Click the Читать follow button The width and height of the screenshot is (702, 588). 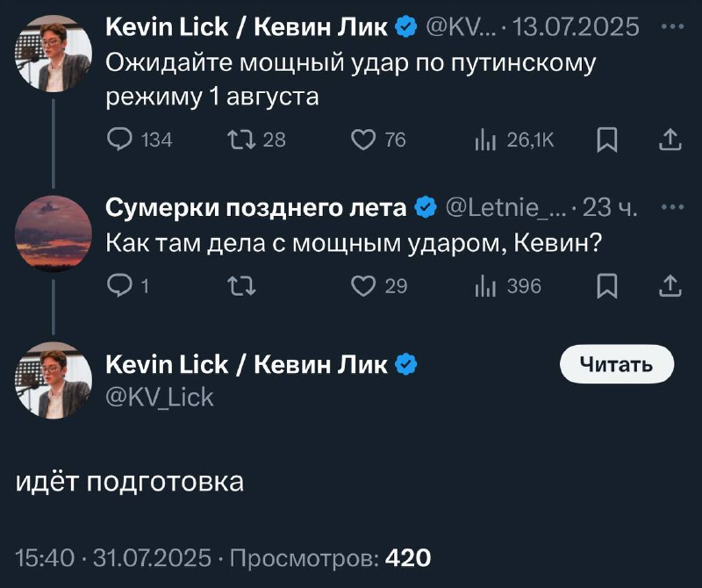pos(616,365)
